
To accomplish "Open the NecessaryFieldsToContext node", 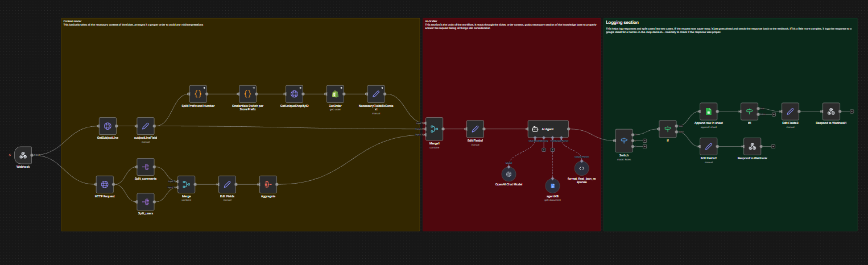I will tap(375, 94).
